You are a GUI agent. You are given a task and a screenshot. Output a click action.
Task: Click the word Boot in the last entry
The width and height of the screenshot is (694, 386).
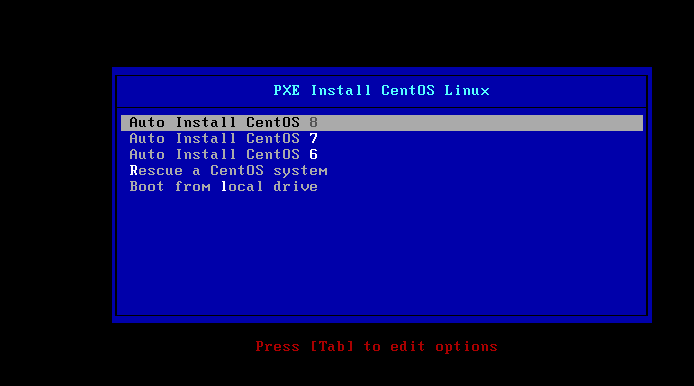[147, 186]
